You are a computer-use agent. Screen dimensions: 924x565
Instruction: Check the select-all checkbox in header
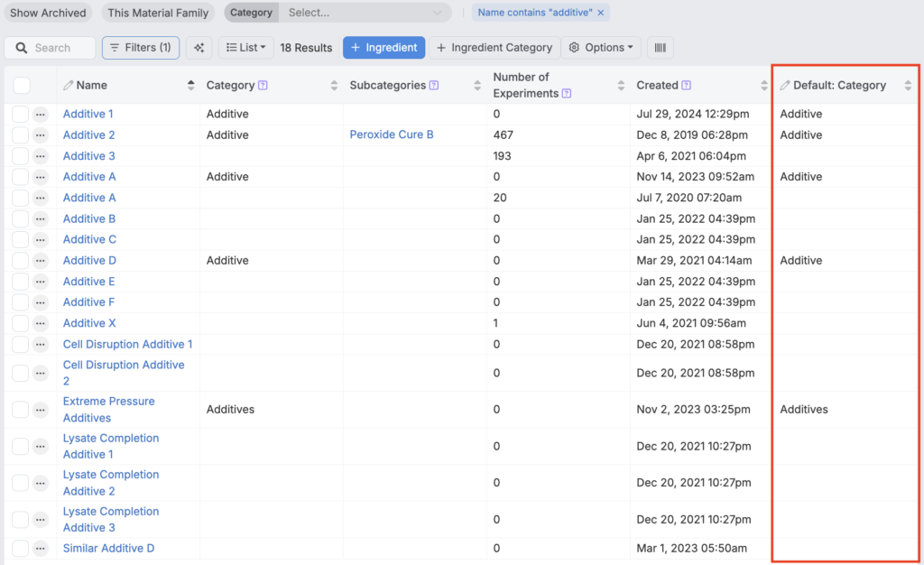coord(22,86)
